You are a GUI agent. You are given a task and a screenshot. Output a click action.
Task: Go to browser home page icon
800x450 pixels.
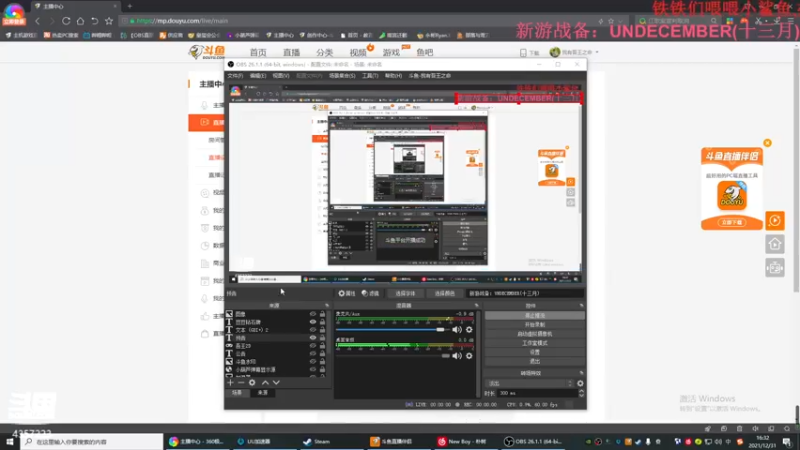[80, 21]
